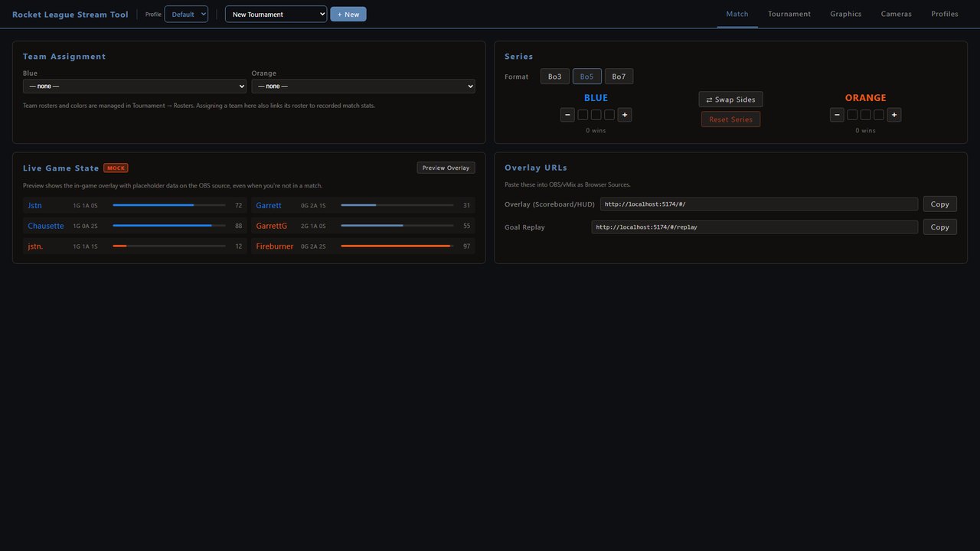Screen dimensions: 980x551
Task: Select the Bo5 series format
Action: (x=587, y=77)
